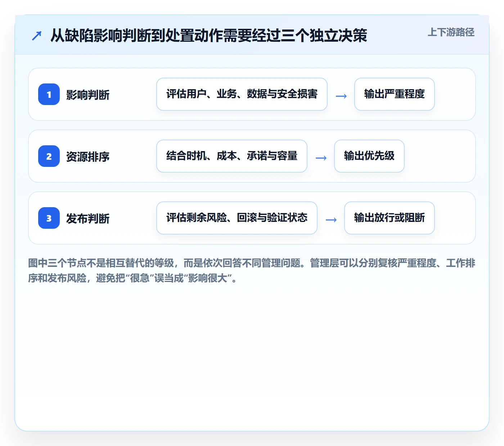Select the 影响判断 step label
Viewport: 504px width, 446px height.
pyautogui.click(x=88, y=95)
